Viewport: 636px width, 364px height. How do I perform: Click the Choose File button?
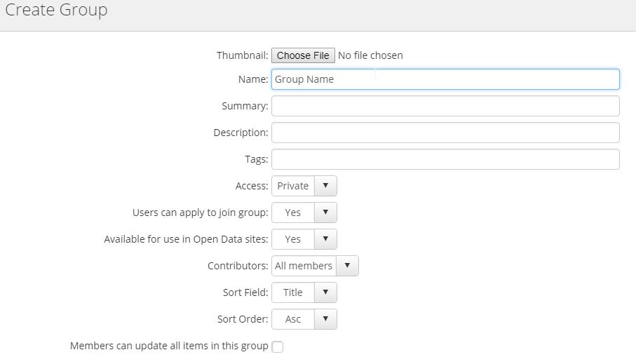303,55
